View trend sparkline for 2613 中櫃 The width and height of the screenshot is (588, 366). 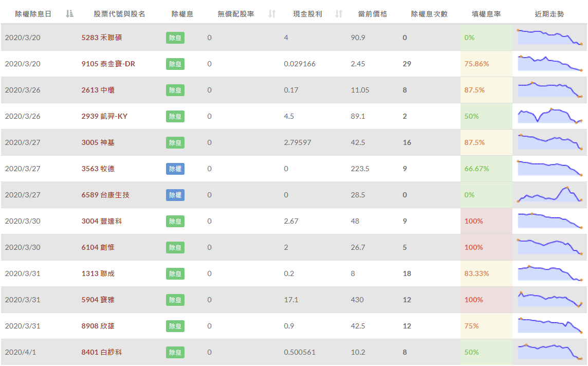click(550, 89)
